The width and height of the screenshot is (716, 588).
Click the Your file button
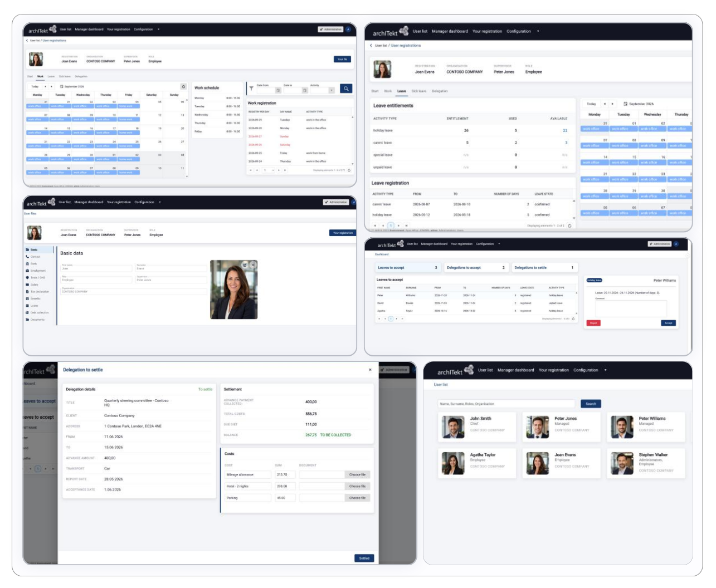point(342,59)
